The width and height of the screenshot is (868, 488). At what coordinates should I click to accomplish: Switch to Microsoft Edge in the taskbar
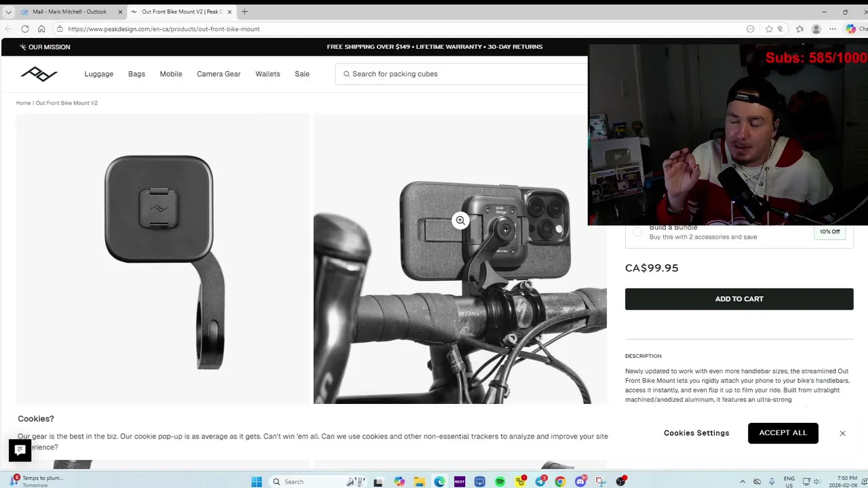tap(439, 482)
